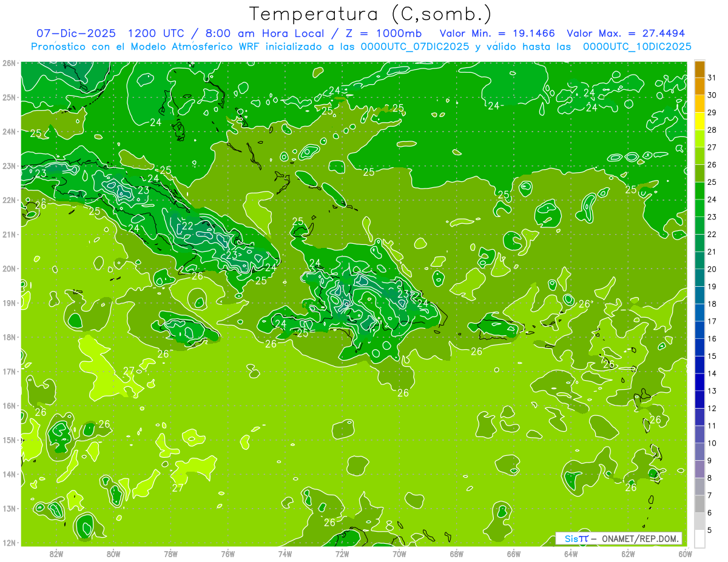Click the '66W' longitude axis label

coord(514,554)
